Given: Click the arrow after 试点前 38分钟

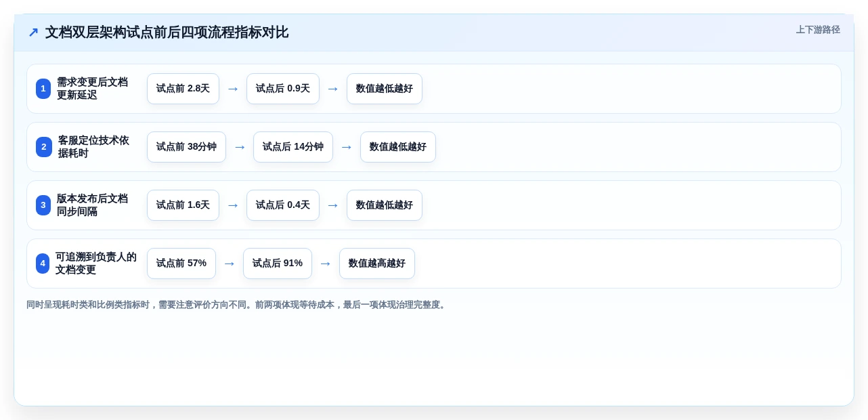Looking at the screenshot, I should click(240, 147).
